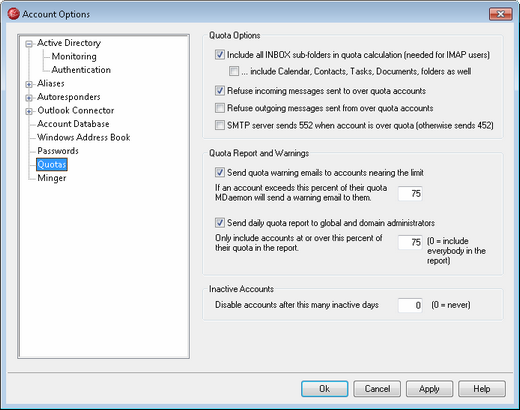The height and width of the screenshot is (410, 520).
Task: Expand the Outlook Connector tree node
Action: point(29,111)
